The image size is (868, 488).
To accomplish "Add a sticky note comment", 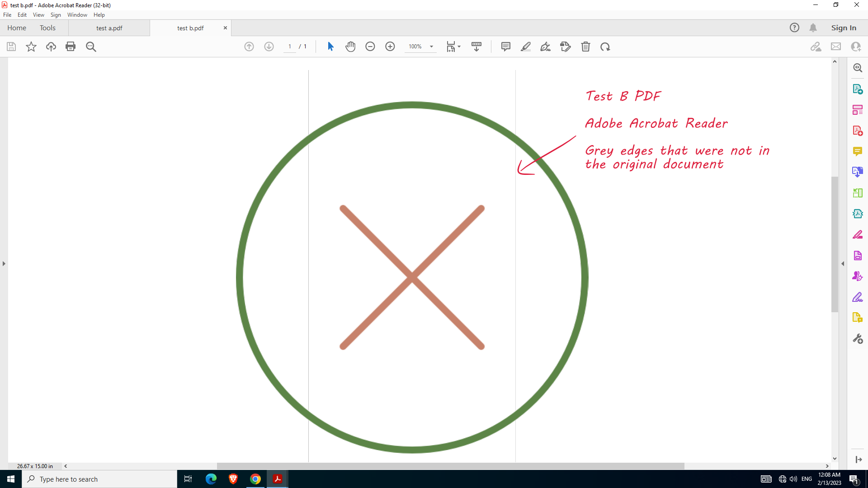I will coord(506,47).
